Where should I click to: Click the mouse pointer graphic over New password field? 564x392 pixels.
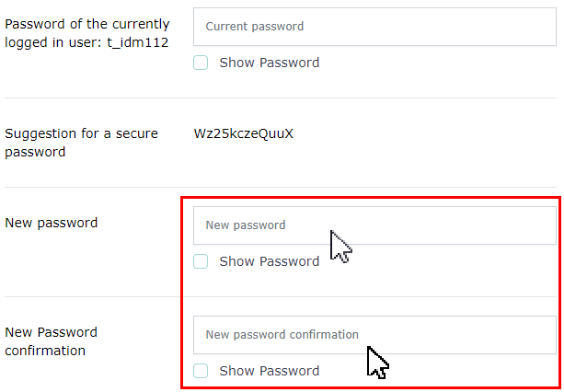[x=340, y=246]
